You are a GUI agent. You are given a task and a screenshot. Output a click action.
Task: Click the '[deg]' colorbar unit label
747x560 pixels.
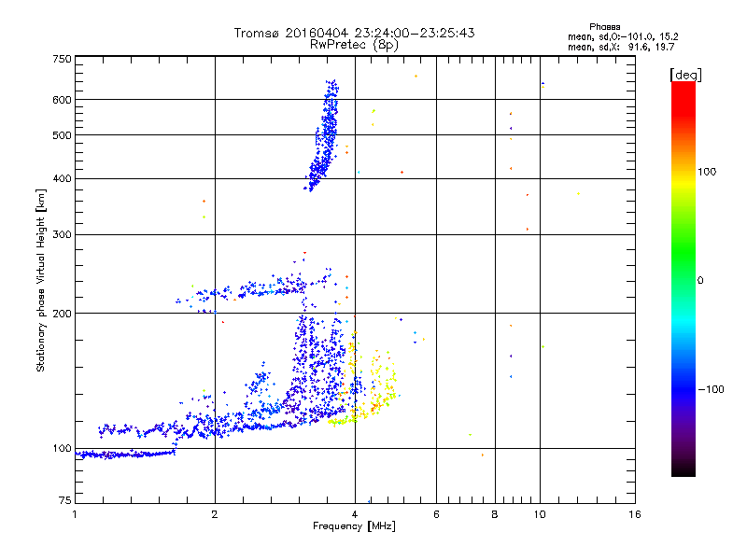pyautogui.click(x=685, y=75)
